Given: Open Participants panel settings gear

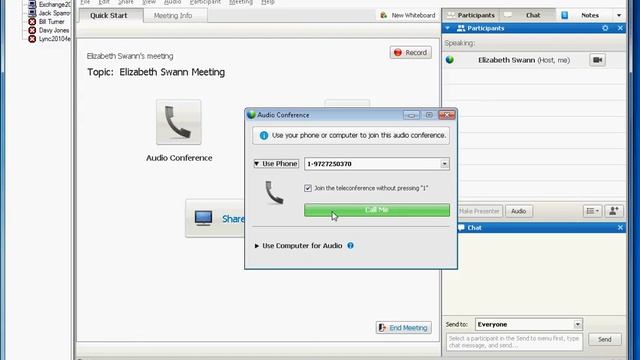Looking at the screenshot, I should click(605, 28).
